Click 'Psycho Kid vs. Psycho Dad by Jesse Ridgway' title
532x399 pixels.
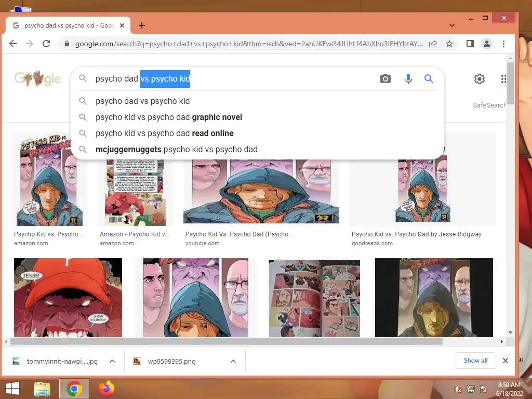point(416,234)
